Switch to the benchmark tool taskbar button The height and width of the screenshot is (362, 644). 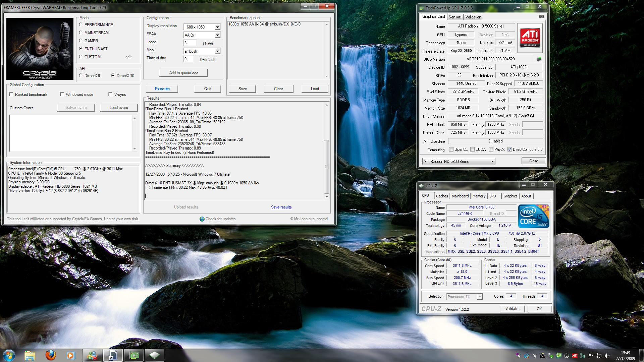tap(113, 355)
